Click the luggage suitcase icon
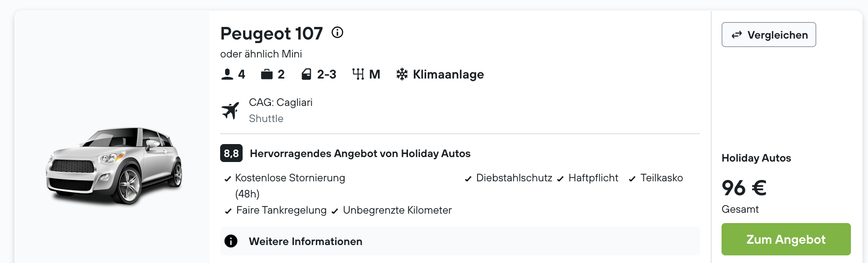This screenshot has width=868, height=263. (267, 74)
